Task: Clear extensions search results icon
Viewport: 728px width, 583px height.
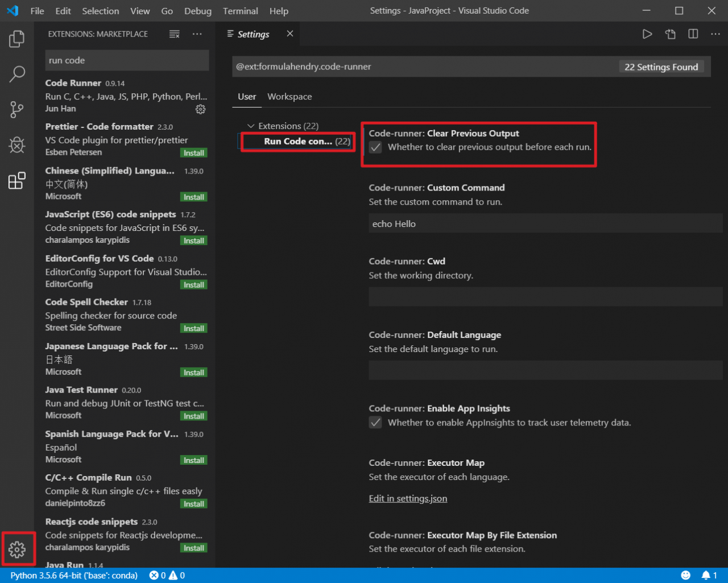Action: pos(175,34)
